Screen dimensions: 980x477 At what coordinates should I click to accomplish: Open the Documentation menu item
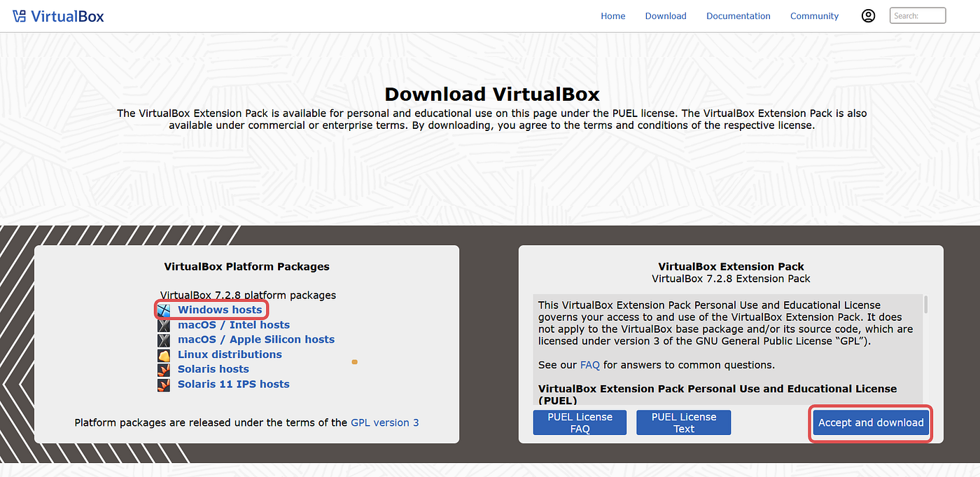coord(738,16)
